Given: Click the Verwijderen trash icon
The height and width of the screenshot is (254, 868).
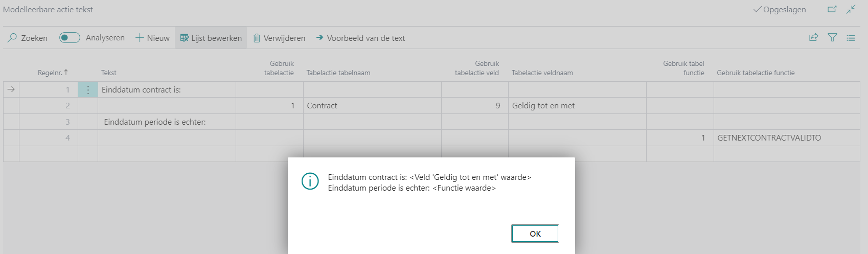Looking at the screenshot, I should pos(257,38).
